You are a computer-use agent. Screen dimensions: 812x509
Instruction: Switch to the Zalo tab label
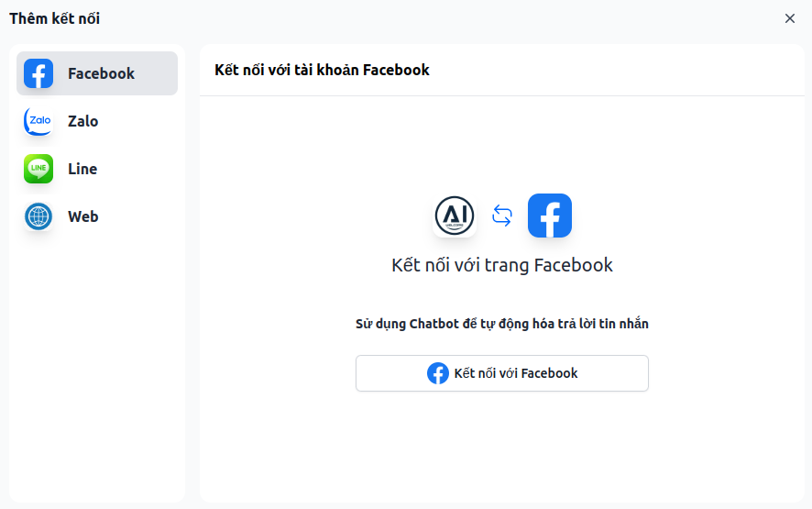point(82,121)
